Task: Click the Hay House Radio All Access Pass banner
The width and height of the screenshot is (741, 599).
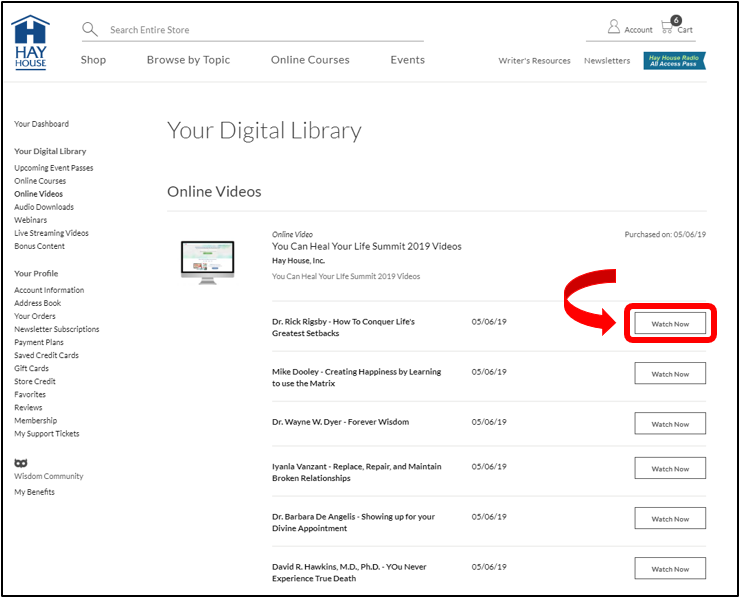Action: click(675, 61)
